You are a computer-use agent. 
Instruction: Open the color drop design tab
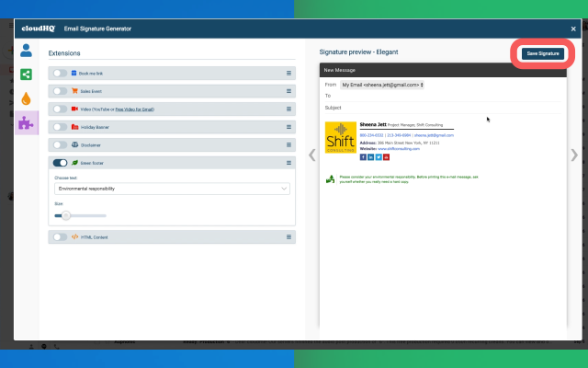pyautogui.click(x=26, y=98)
